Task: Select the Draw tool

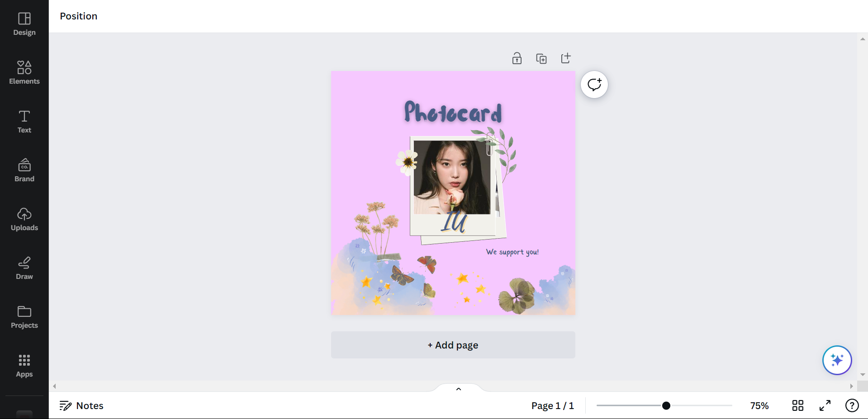Action: [x=24, y=268]
